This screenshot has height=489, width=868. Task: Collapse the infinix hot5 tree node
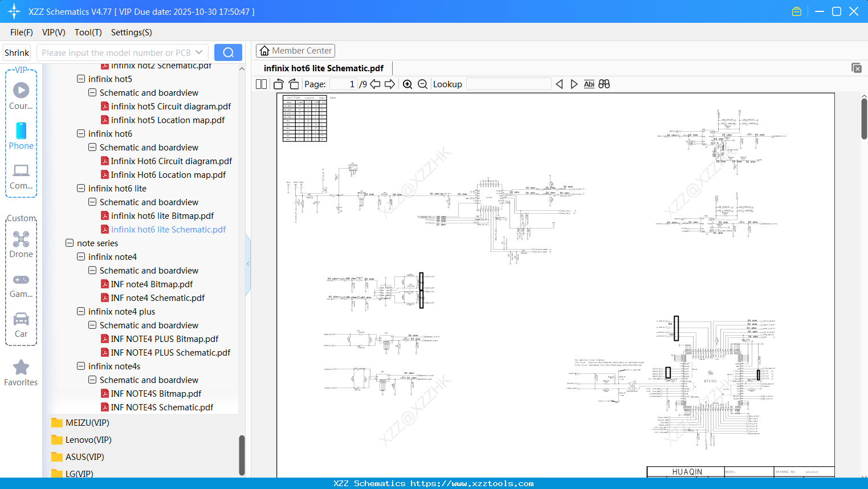pyautogui.click(x=81, y=79)
